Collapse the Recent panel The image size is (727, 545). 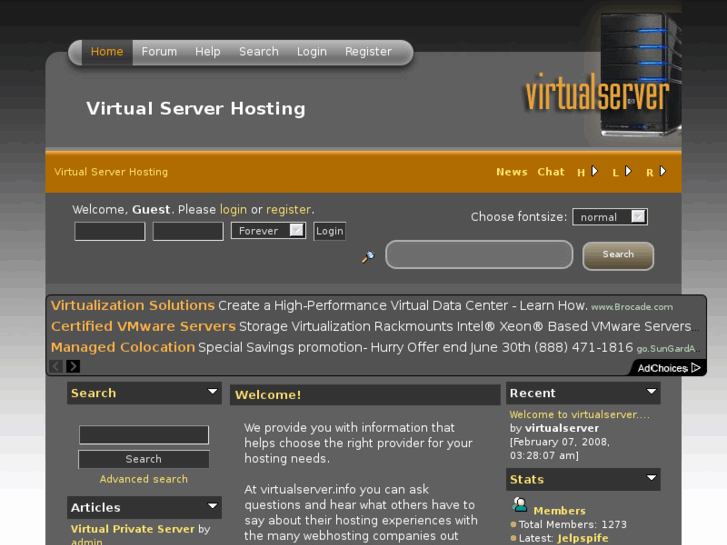(651, 392)
